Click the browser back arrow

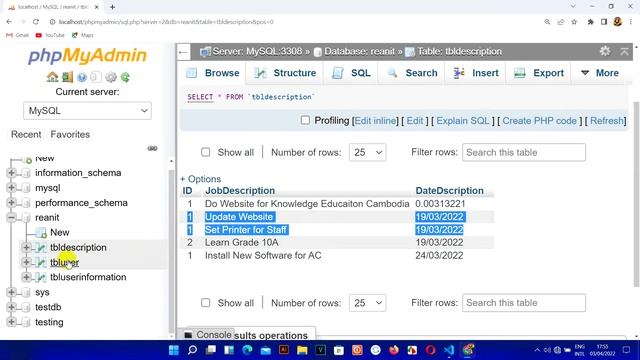(9, 22)
